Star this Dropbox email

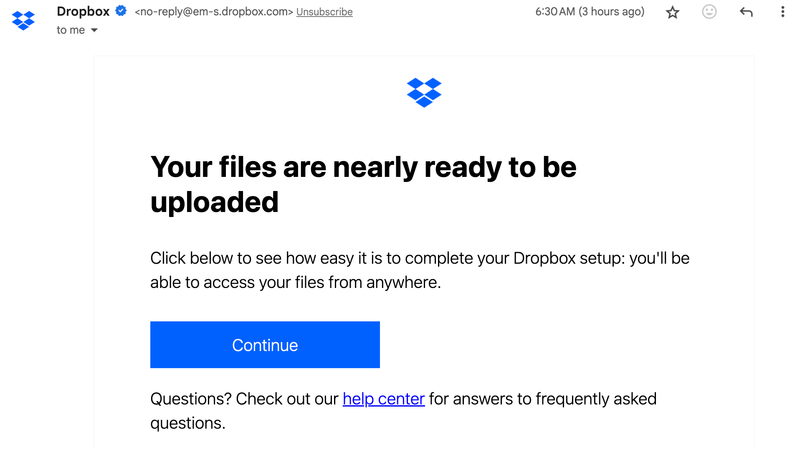[x=673, y=12]
